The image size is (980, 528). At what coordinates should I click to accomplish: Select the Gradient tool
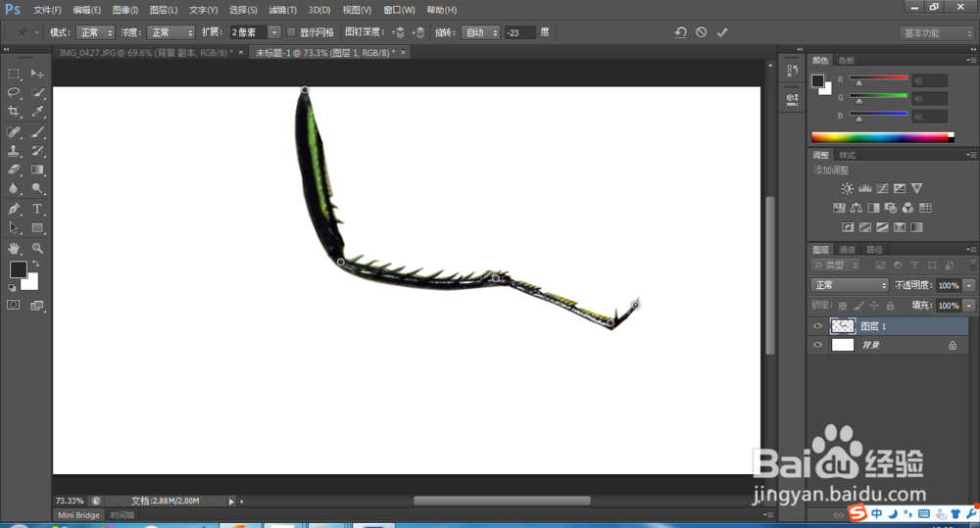pyautogui.click(x=37, y=169)
